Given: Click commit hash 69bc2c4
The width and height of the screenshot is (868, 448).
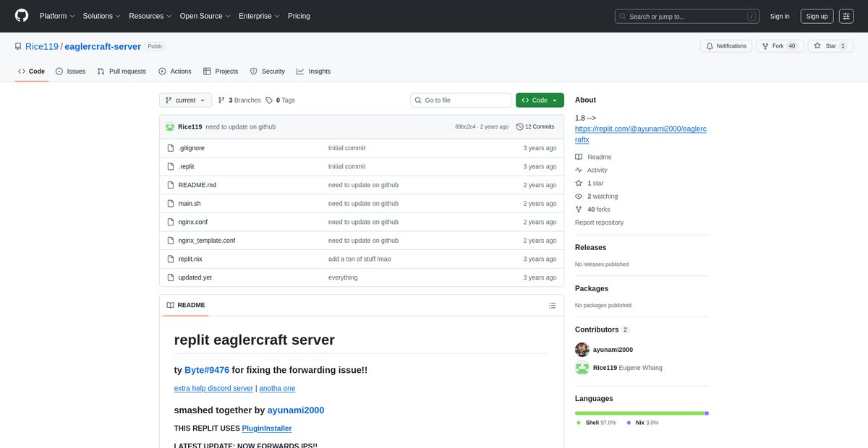Looking at the screenshot, I should point(465,126).
